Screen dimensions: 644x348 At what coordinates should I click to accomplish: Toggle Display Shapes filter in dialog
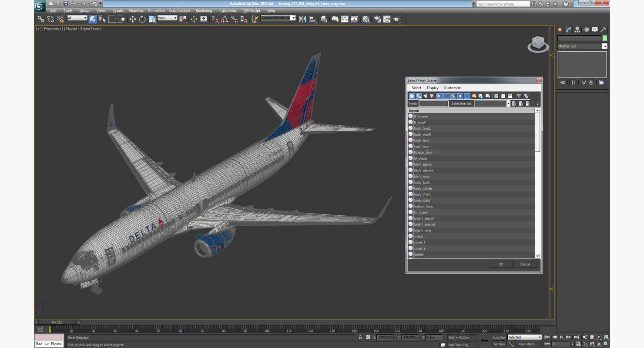pos(419,96)
